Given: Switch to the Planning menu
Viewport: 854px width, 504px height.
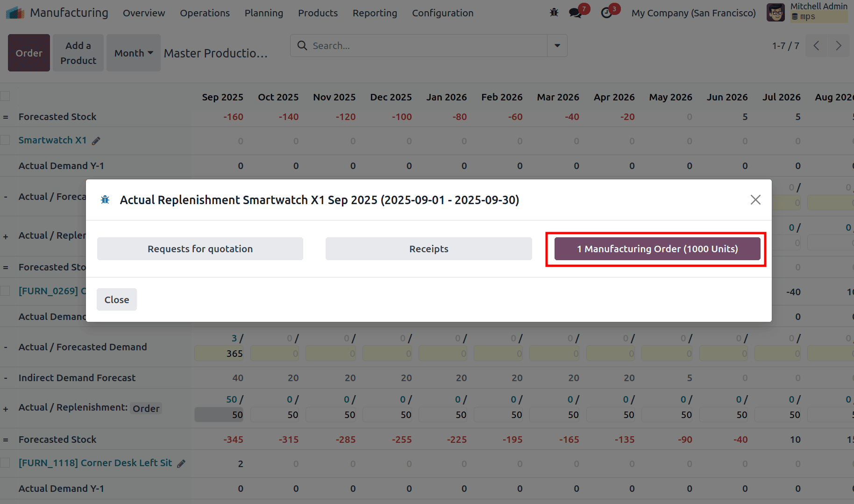Looking at the screenshot, I should (x=263, y=13).
